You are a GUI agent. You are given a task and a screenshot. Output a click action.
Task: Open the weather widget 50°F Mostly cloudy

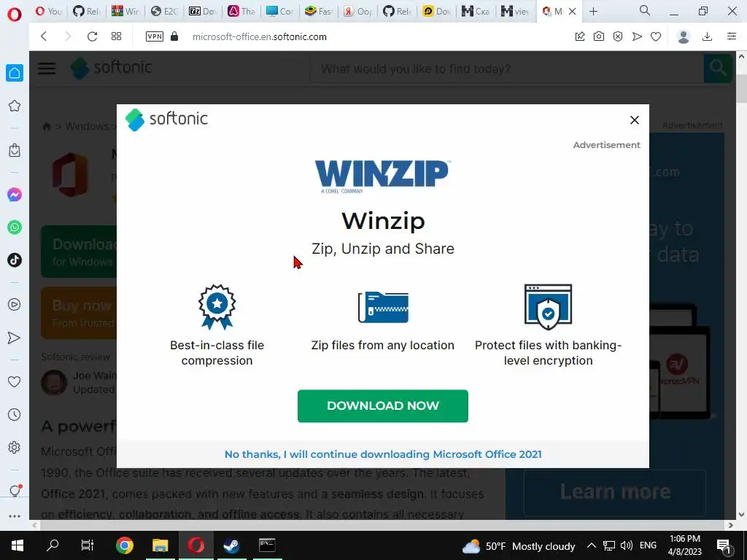tap(519, 546)
